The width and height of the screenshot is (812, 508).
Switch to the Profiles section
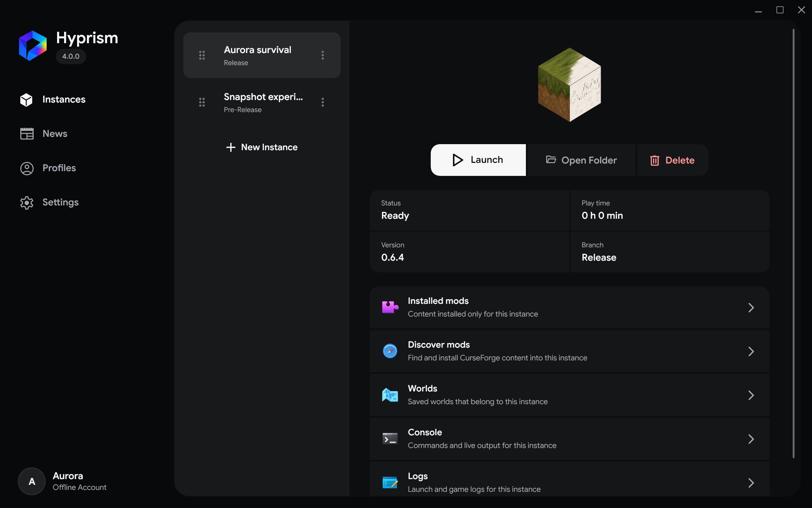tap(59, 168)
